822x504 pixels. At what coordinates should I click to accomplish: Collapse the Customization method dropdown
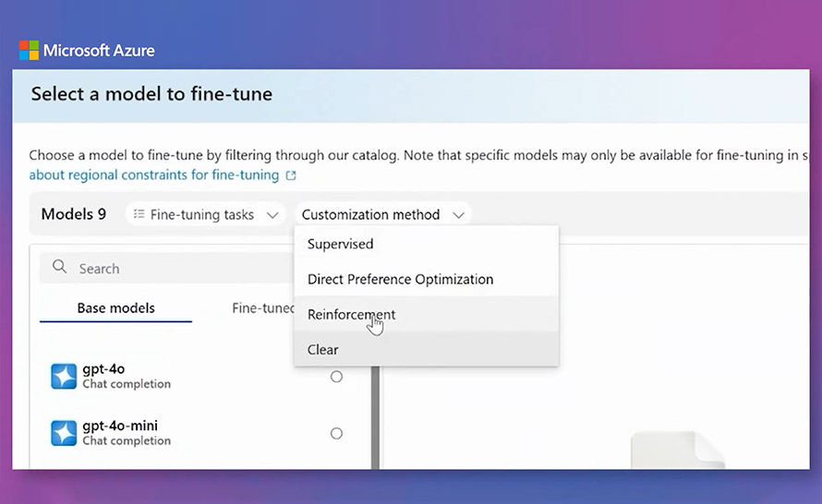click(383, 214)
